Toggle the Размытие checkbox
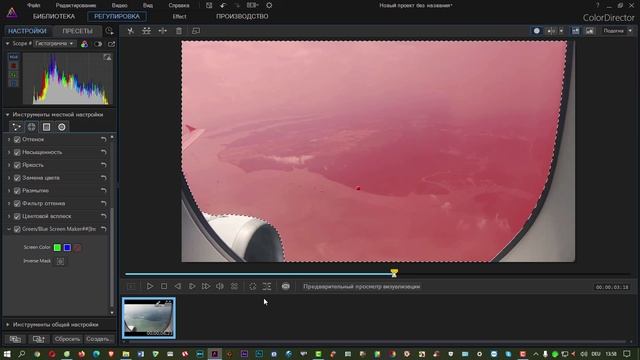Screen dimensions: 640x360 (17, 191)
